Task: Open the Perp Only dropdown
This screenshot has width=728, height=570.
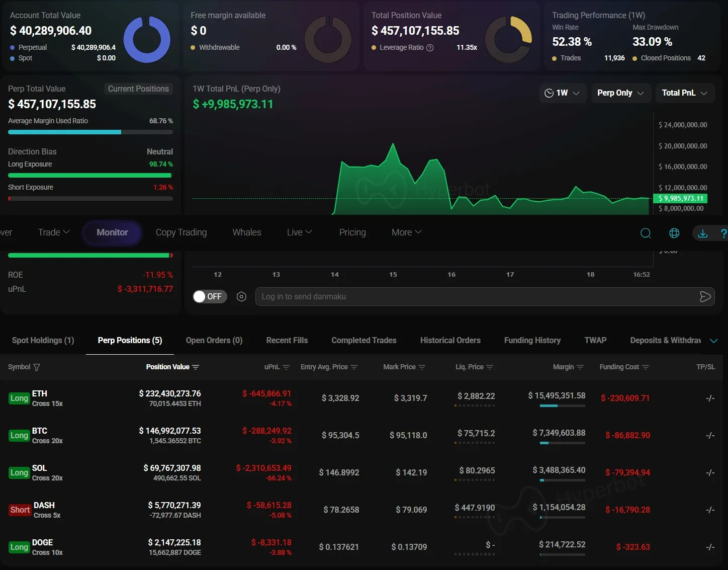Action: click(x=619, y=93)
